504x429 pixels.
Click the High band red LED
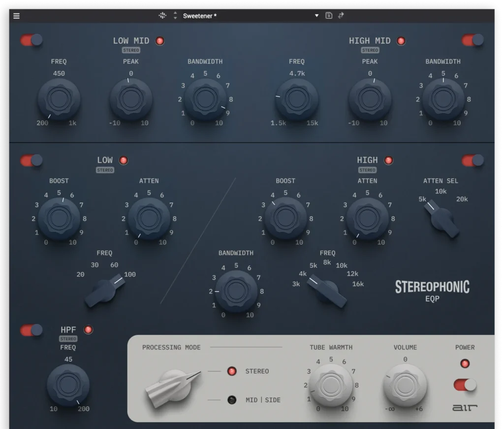pyautogui.click(x=389, y=160)
